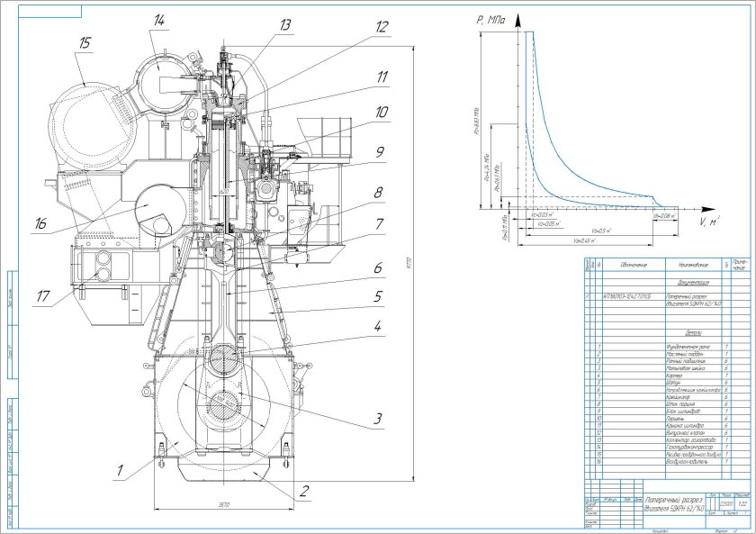This screenshot has height=534, width=756.
Task: Select callout number 12 label
Action: point(383,28)
